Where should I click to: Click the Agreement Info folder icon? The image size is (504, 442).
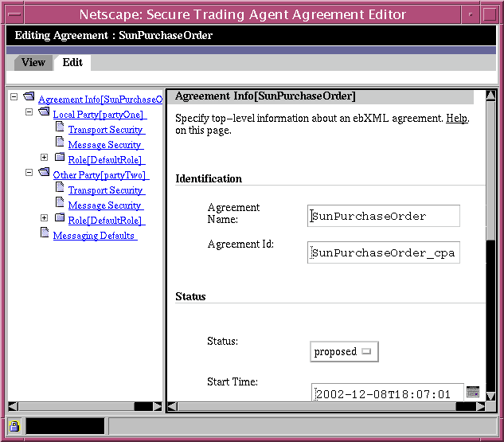point(29,96)
